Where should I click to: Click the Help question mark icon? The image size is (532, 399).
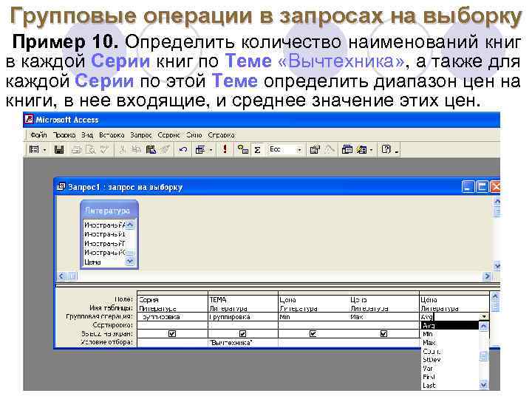386,149
